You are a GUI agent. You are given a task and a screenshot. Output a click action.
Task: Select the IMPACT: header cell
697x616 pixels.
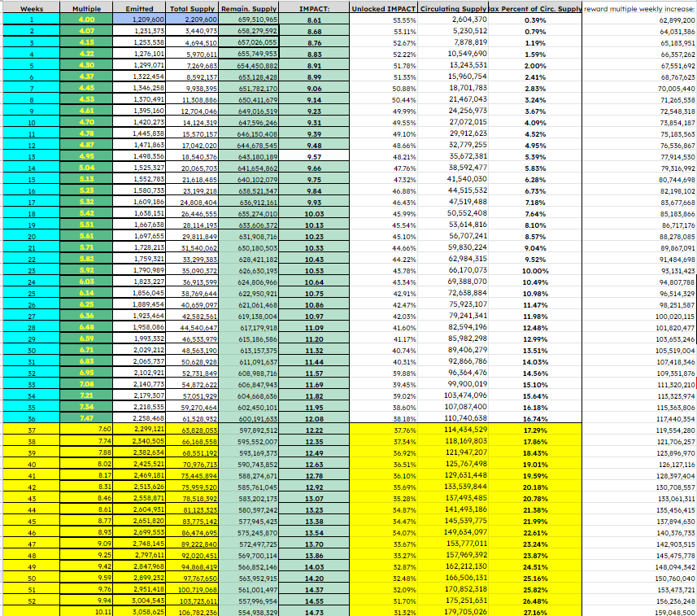click(314, 7)
